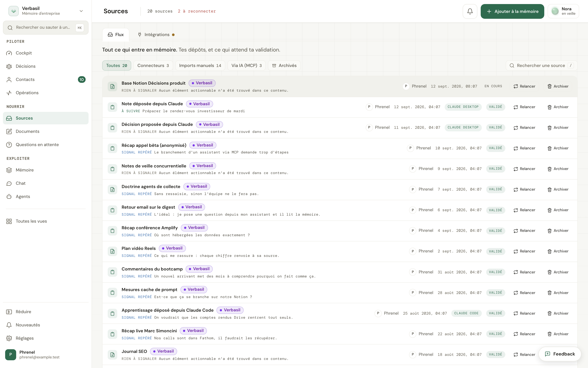Select the Toutes 20 filter

(x=117, y=66)
